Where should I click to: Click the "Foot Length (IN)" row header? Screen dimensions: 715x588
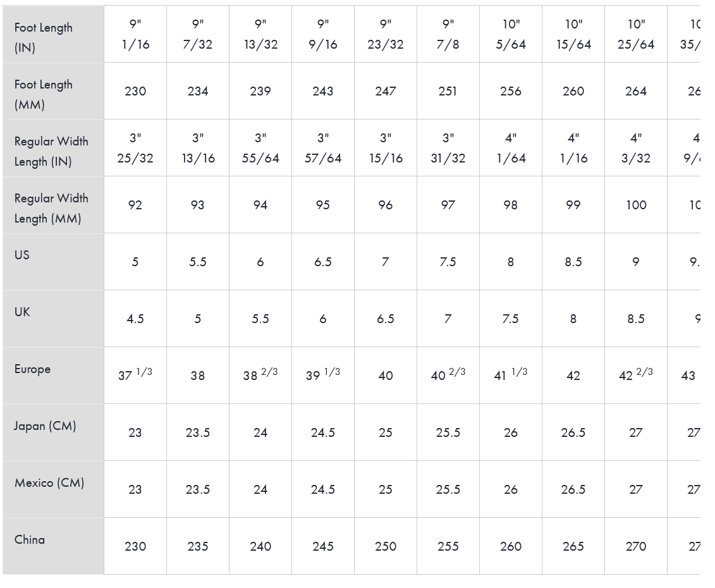click(44, 37)
